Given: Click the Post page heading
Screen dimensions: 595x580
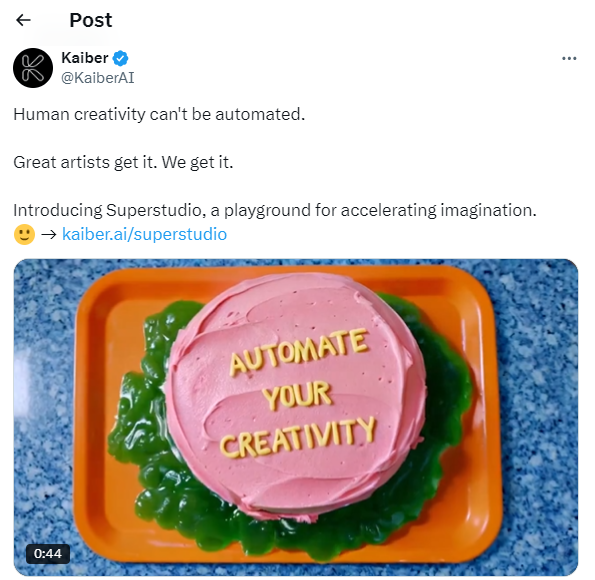Looking at the screenshot, I should (x=91, y=20).
